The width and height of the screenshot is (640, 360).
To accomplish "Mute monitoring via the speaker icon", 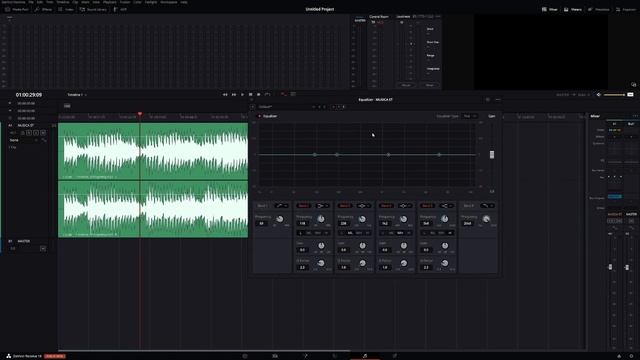I will 598,95.
